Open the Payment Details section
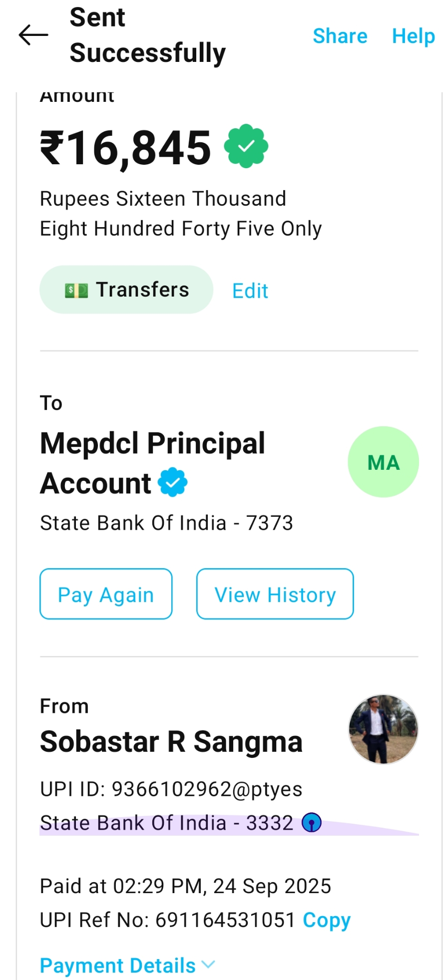The image size is (447, 980). pos(118,966)
